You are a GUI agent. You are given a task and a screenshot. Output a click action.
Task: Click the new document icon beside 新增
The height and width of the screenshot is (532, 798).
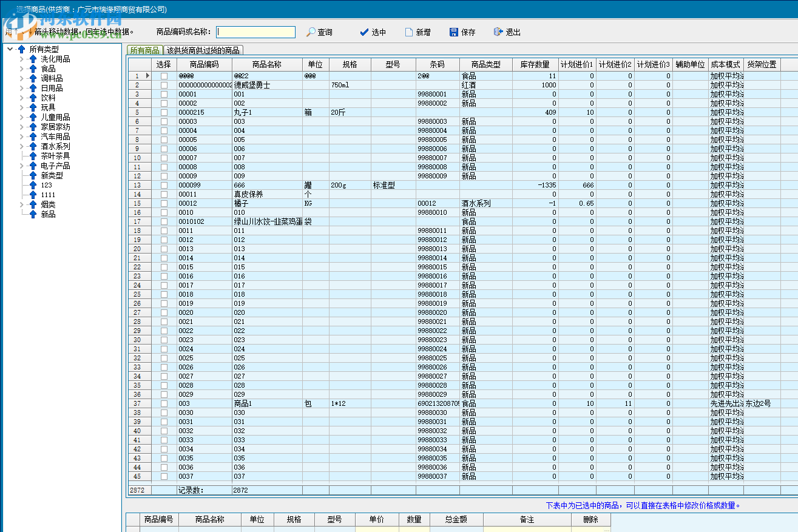coord(409,32)
